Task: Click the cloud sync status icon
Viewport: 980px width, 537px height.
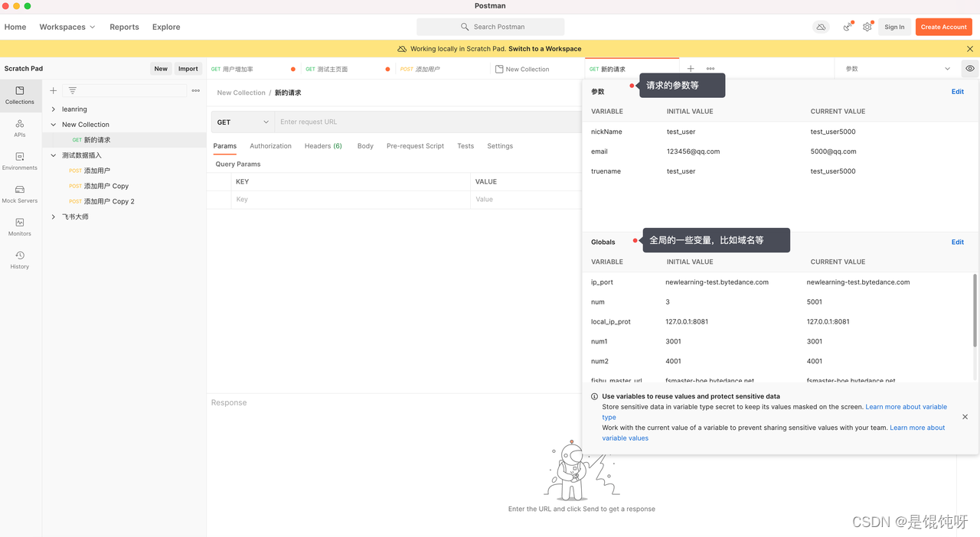Action: [821, 27]
